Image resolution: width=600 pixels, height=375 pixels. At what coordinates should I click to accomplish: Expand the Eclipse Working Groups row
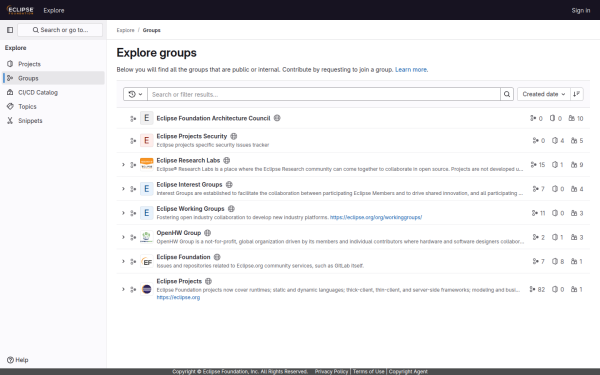pyautogui.click(x=123, y=213)
